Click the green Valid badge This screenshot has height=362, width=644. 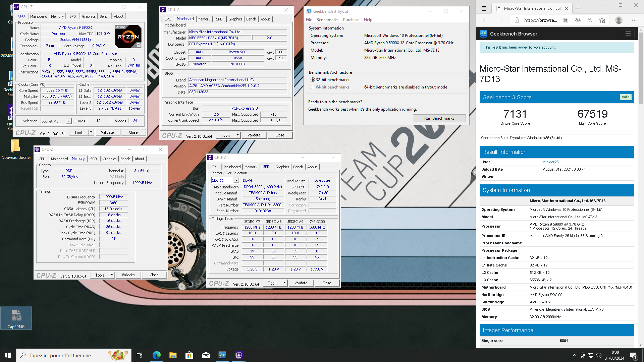[x=626, y=97]
